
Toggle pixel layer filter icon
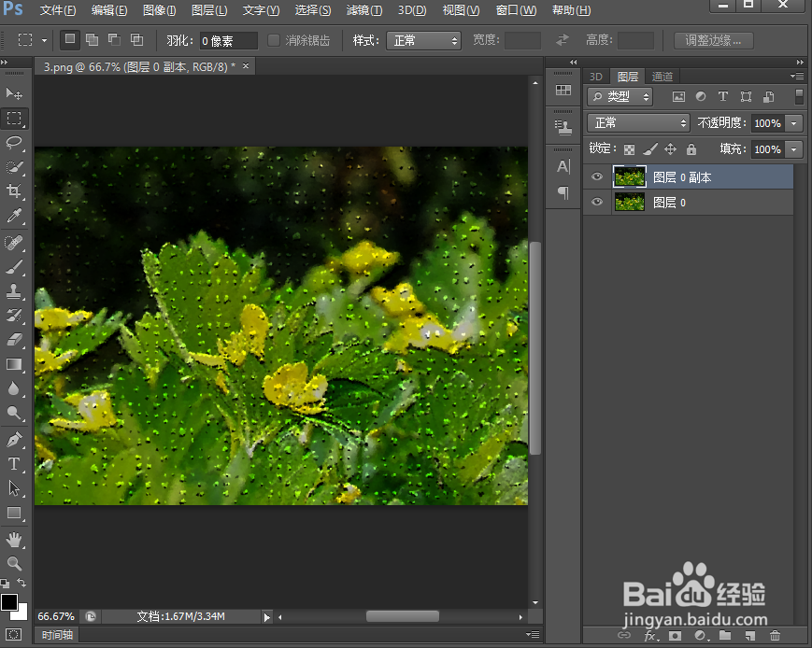[x=678, y=97]
